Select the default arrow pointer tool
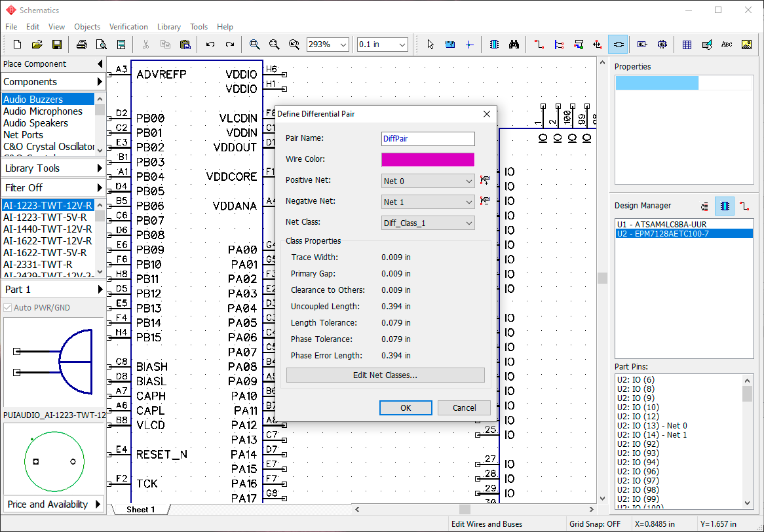 pos(430,45)
